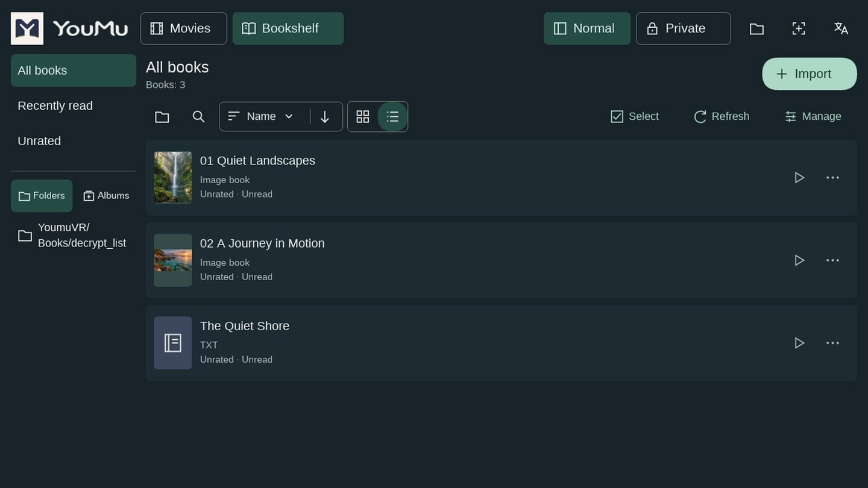Switch to Movies tab
Image resolution: width=868 pixels, height=488 pixels.
click(x=184, y=28)
